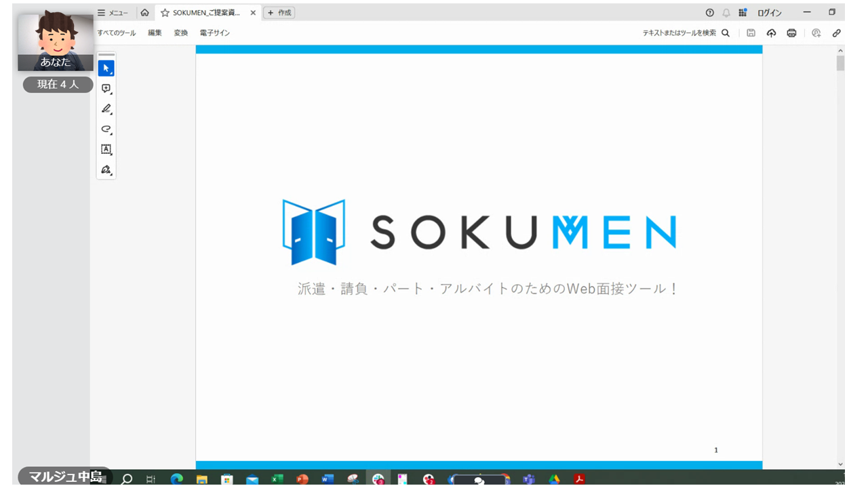Click the 現在 4 人 participant count badge
The height and width of the screenshot is (488, 868).
[58, 85]
